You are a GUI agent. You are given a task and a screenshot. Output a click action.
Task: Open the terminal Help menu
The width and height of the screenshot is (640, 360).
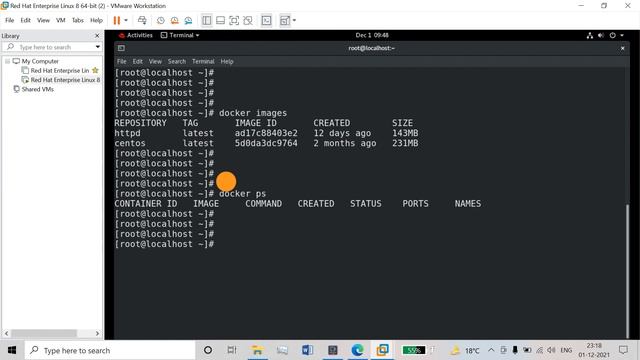tap(227, 62)
